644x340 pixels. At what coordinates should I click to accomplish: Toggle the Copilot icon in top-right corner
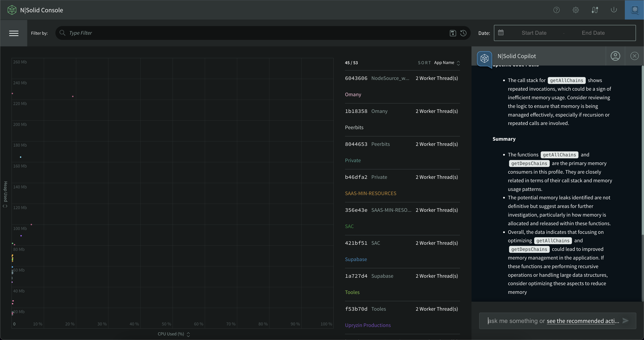pos(634,10)
